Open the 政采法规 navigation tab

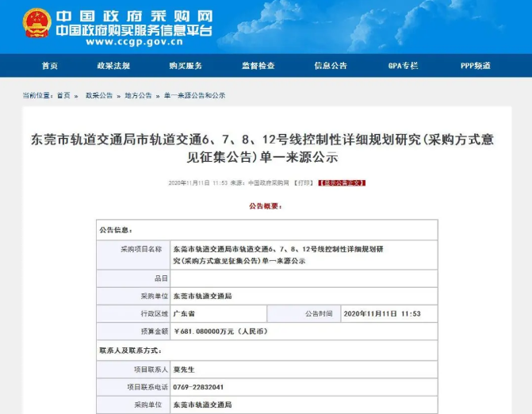tap(113, 66)
